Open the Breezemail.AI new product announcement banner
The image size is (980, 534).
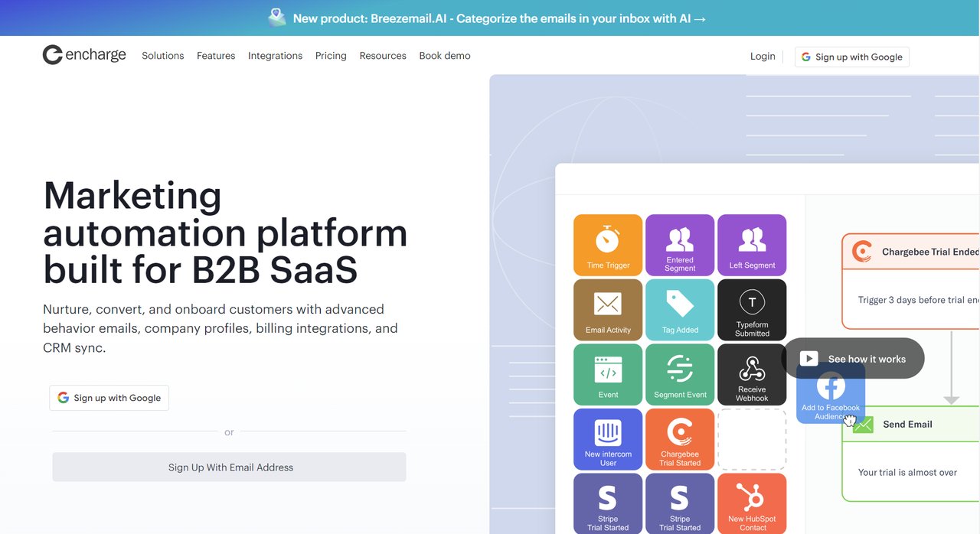490,18
